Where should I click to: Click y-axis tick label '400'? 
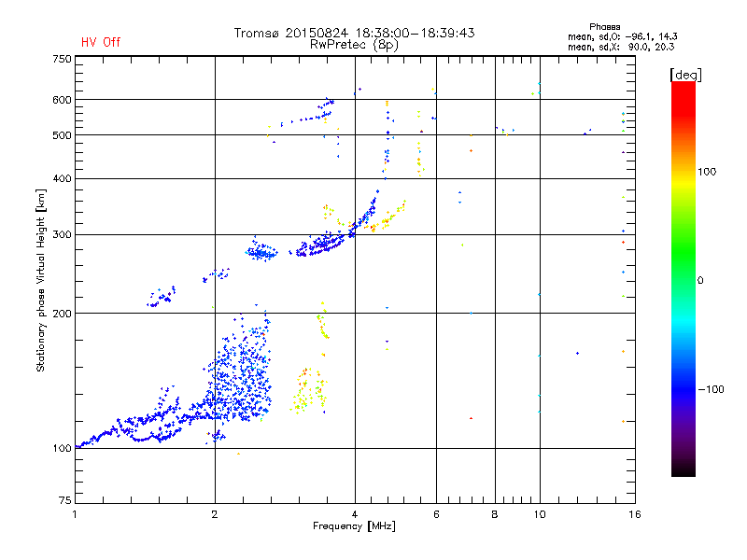click(63, 178)
